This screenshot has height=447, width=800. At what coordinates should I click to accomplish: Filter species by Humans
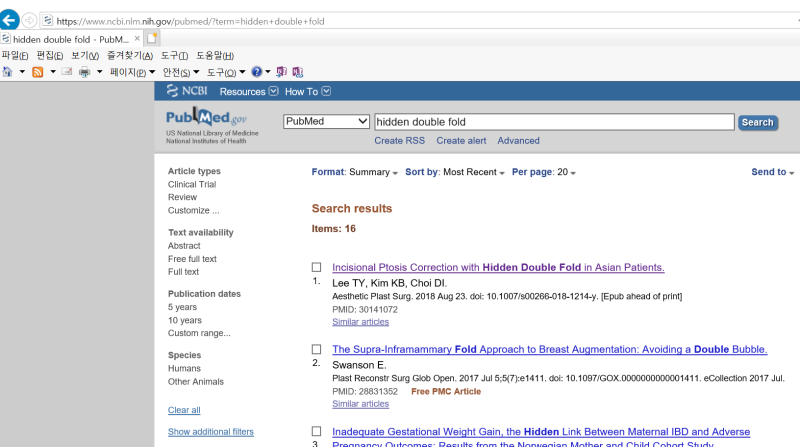[x=184, y=368]
